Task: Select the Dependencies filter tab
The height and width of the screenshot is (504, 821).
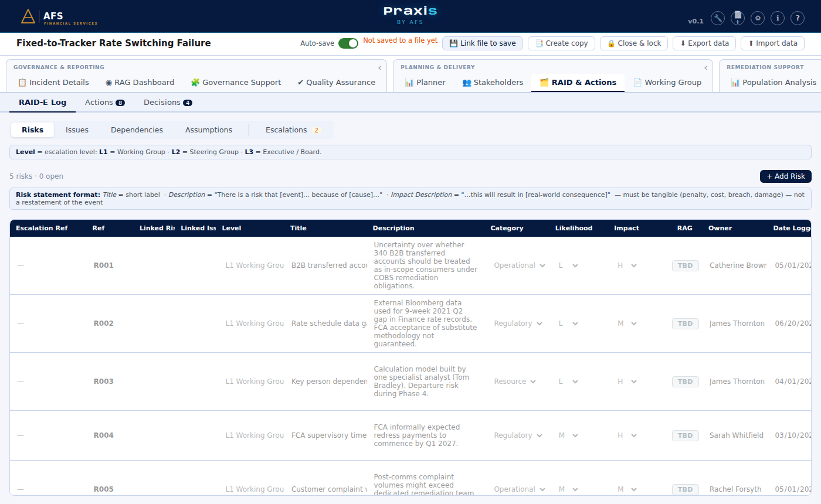Action: coord(137,130)
